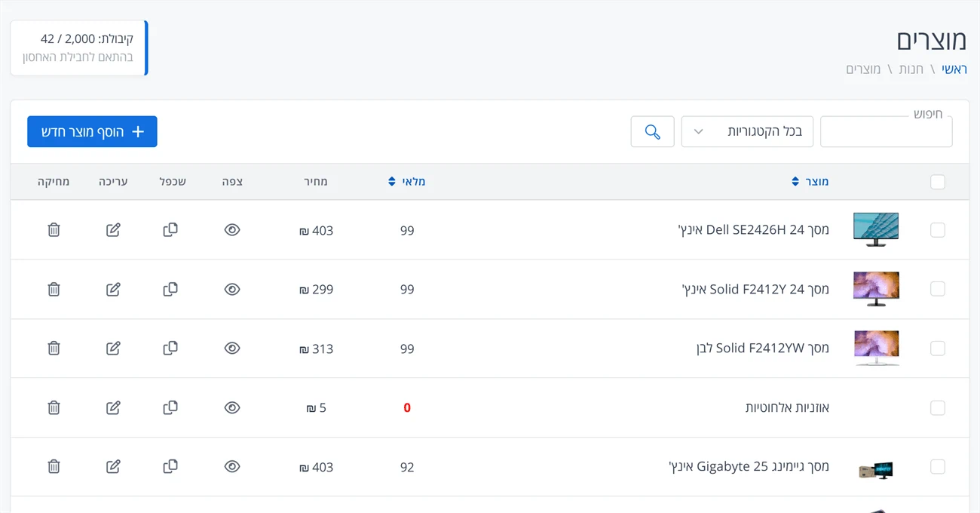Duplicate the Gigabyte 25 gaming monitor
This screenshot has width=980, height=513.
point(170,466)
